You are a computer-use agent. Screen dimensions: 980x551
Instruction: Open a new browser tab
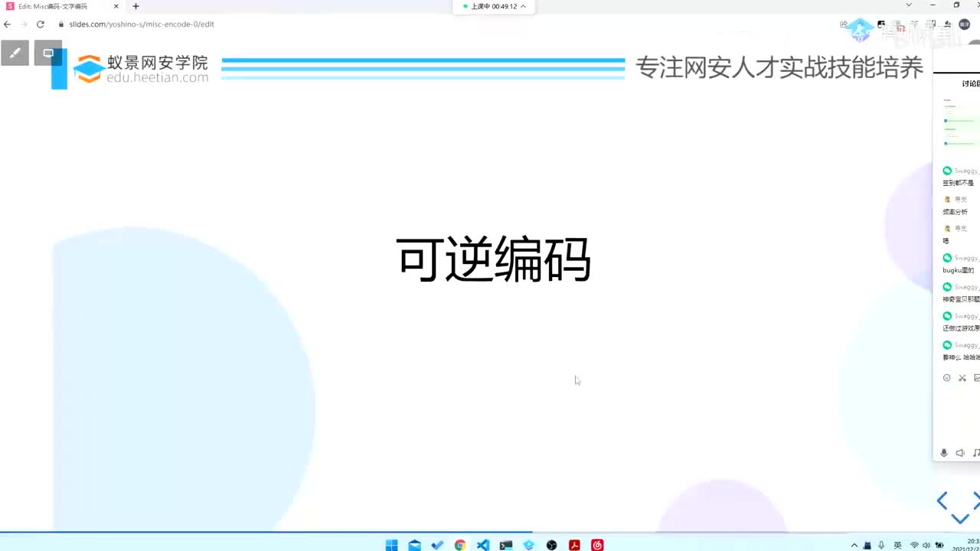pyautogui.click(x=136, y=6)
